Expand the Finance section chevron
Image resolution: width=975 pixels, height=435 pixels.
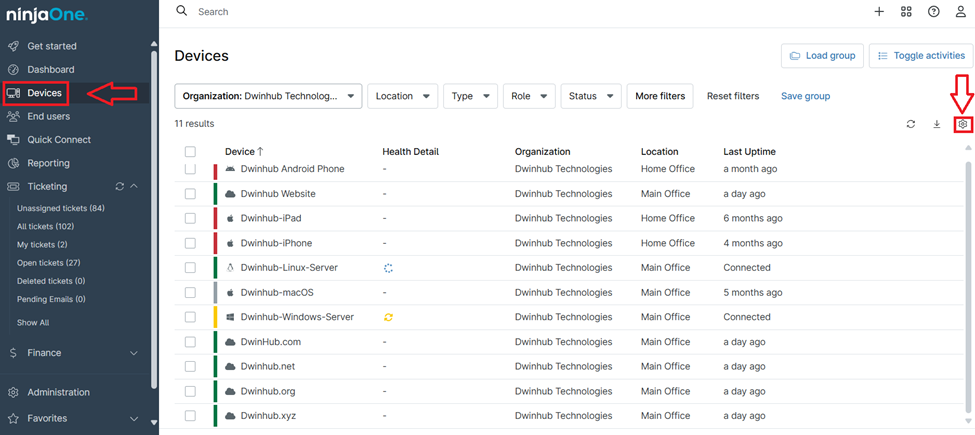(134, 353)
